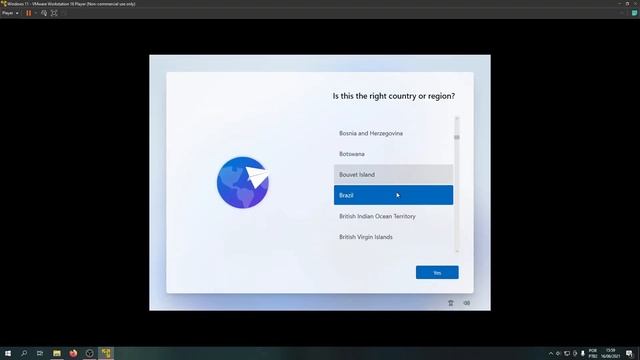Choose British Virgin Islands

[x=393, y=237]
